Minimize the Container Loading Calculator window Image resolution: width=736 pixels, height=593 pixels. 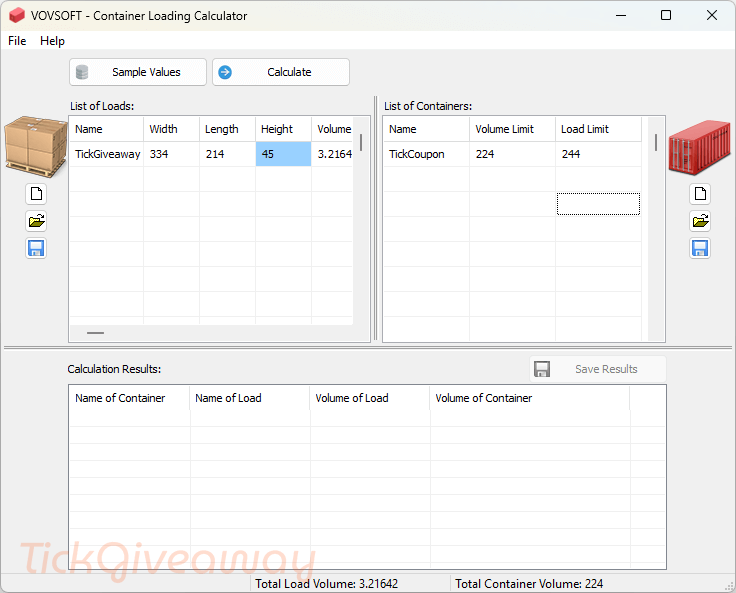click(621, 15)
